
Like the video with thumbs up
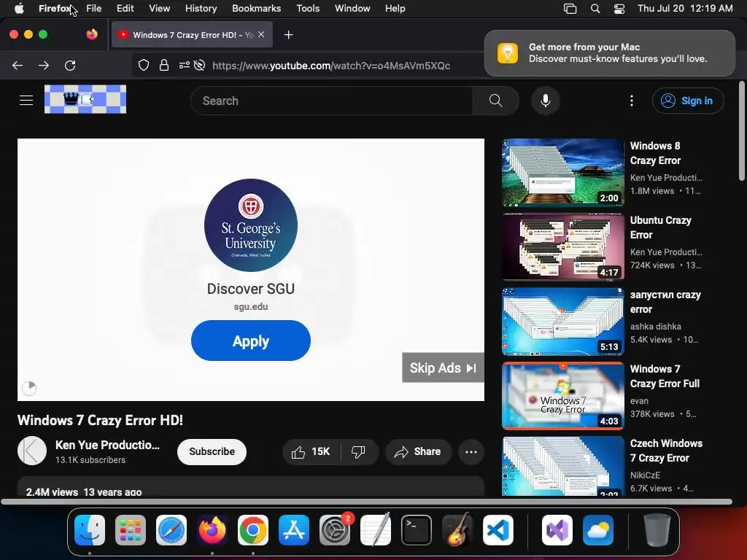pyautogui.click(x=311, y=452)
